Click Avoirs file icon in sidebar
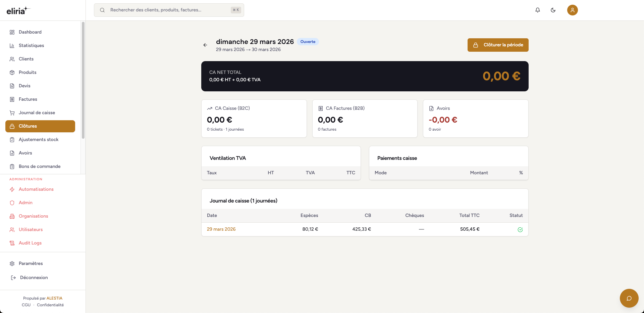The image size is (644, 313). tap(12, 153)
